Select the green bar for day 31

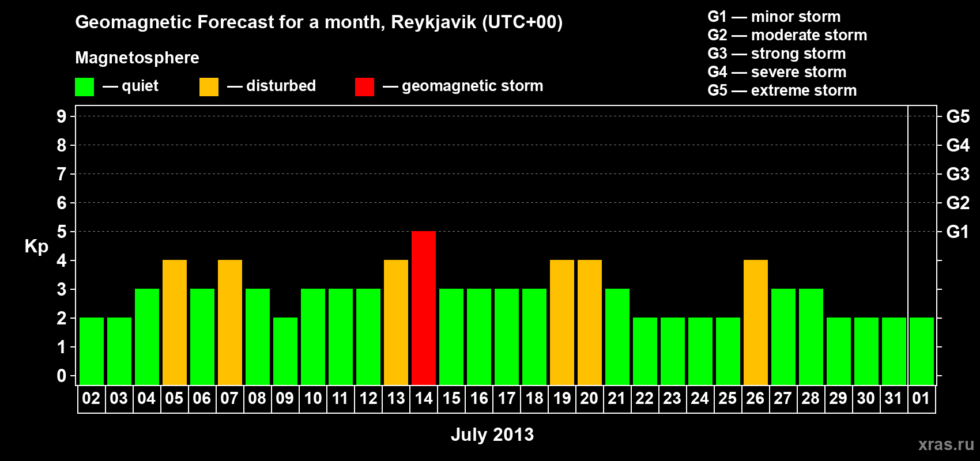[894, 351]
